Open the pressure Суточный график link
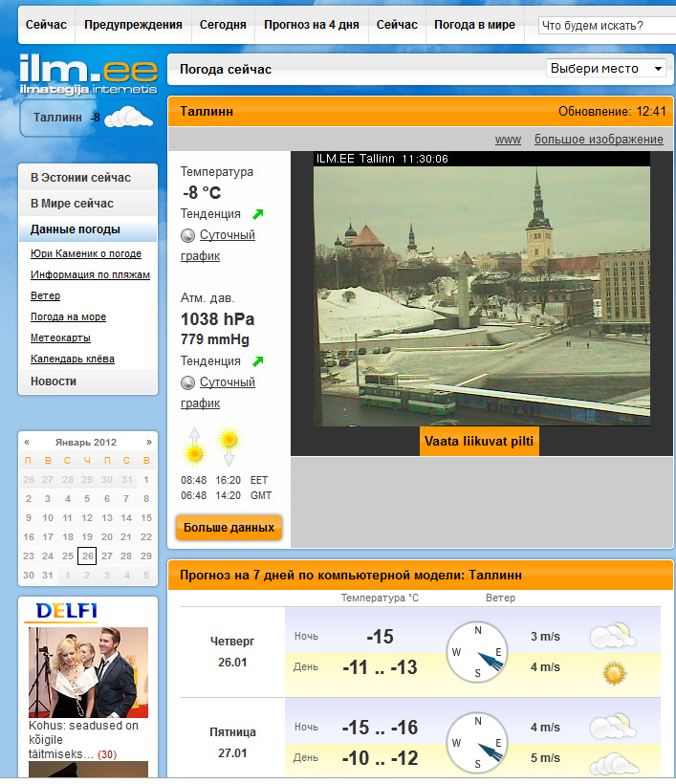676x784 pixels. [218, 393]
